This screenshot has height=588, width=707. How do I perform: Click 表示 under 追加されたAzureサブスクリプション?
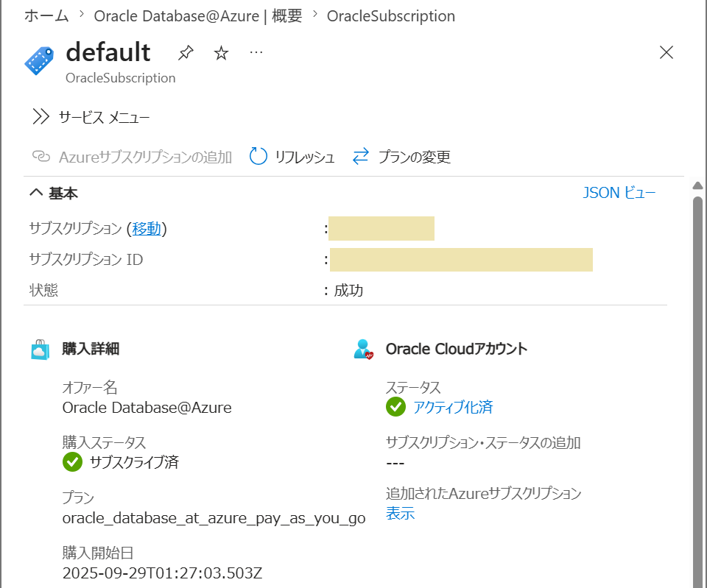click(401, 513)
